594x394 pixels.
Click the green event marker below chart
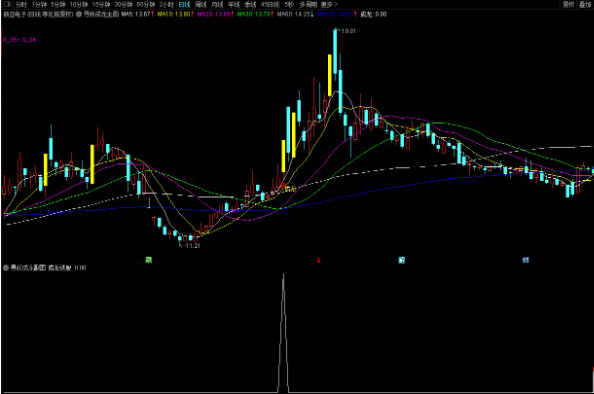[149, 260]
